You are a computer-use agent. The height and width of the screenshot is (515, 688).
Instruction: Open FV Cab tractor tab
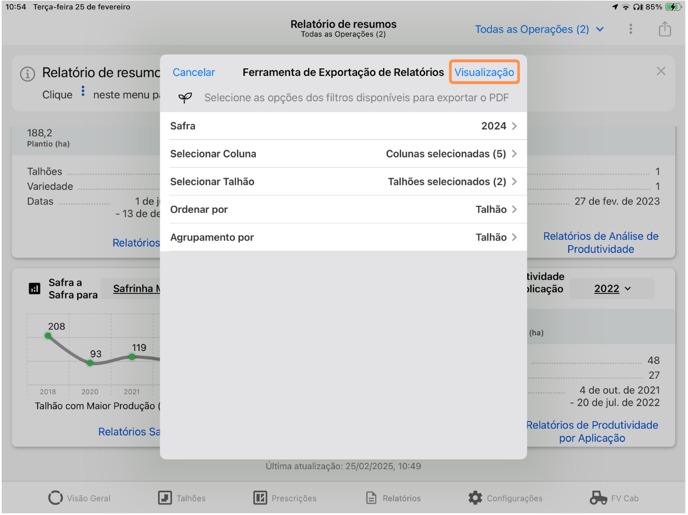(x=613, y=498)
